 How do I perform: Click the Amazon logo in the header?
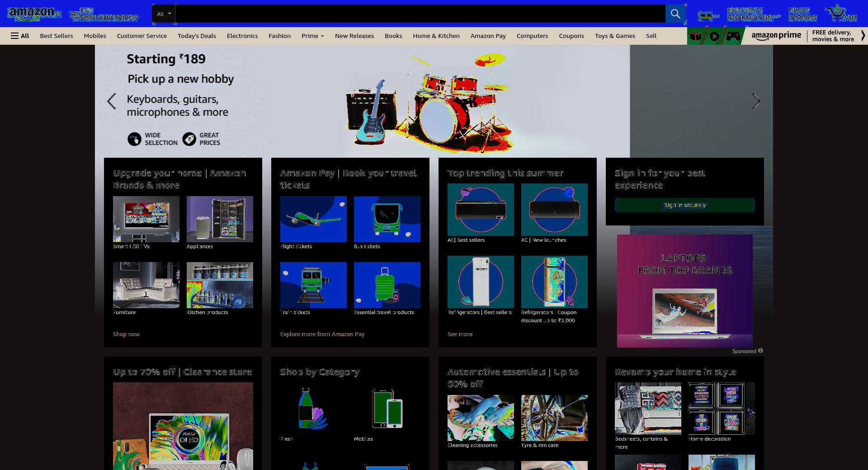pyautogui.click(x=34, y=14)
